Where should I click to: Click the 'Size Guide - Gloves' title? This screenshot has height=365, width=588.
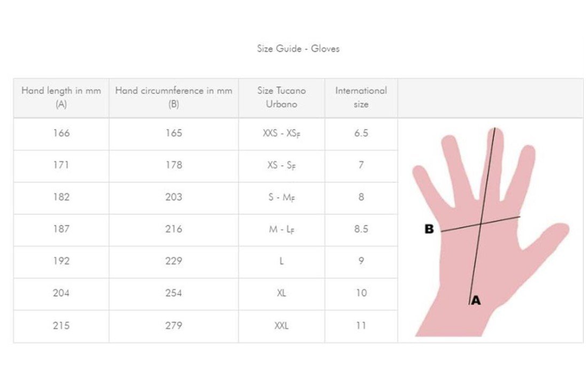point(298,49)
